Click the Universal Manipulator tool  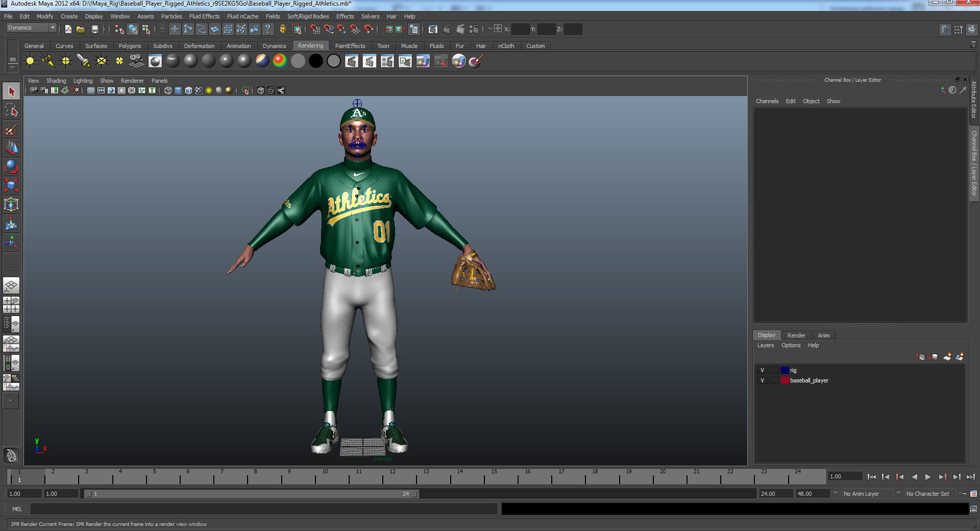tap(11, 205)
